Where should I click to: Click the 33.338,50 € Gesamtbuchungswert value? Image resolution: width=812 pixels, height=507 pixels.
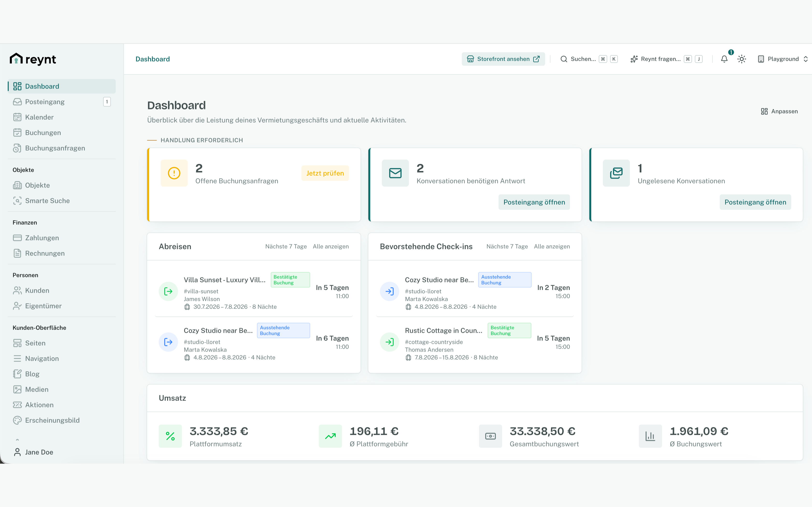point(542,431)
